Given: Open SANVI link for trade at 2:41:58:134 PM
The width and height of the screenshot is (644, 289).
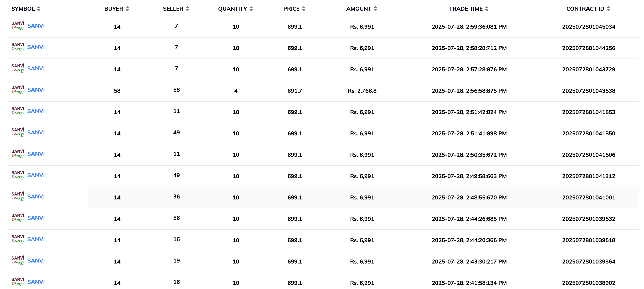Looking at the screenshot, I should [36, 282].
